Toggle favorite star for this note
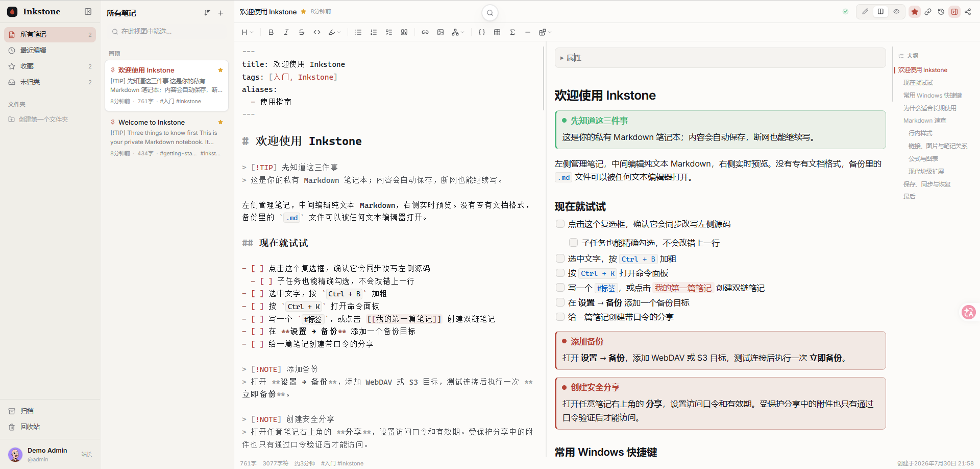Viewport: 980px width, 469px height. click(915, 12)
